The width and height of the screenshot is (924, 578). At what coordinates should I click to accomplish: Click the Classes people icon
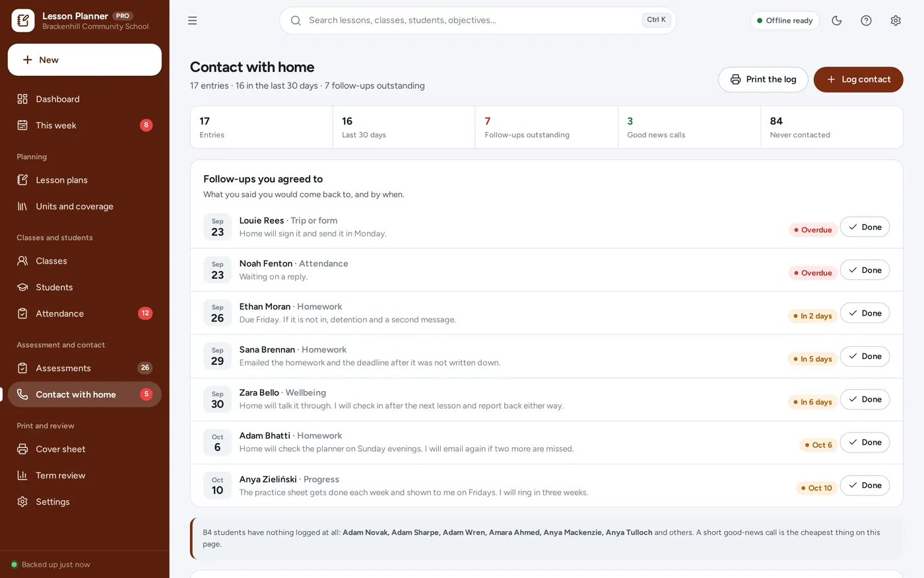(x=22, y=261)
